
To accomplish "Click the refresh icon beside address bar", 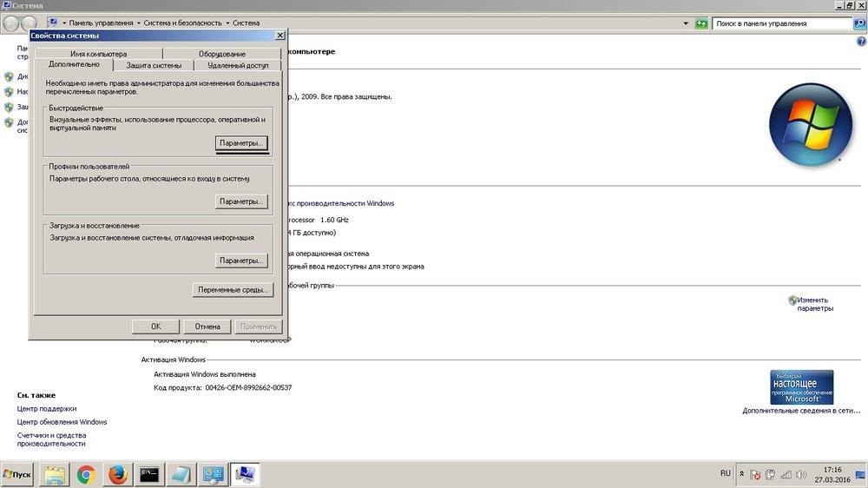I will click(701, 23).
